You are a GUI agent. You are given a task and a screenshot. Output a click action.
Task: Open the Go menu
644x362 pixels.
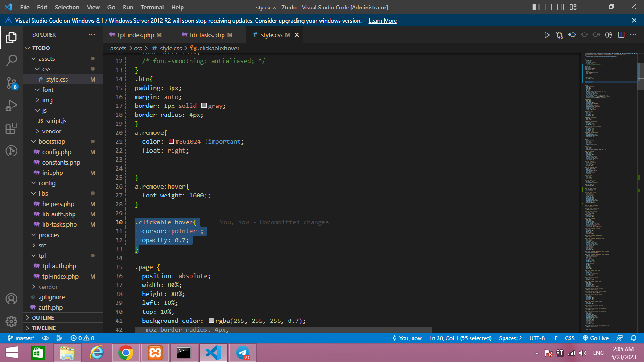(111, 7)
